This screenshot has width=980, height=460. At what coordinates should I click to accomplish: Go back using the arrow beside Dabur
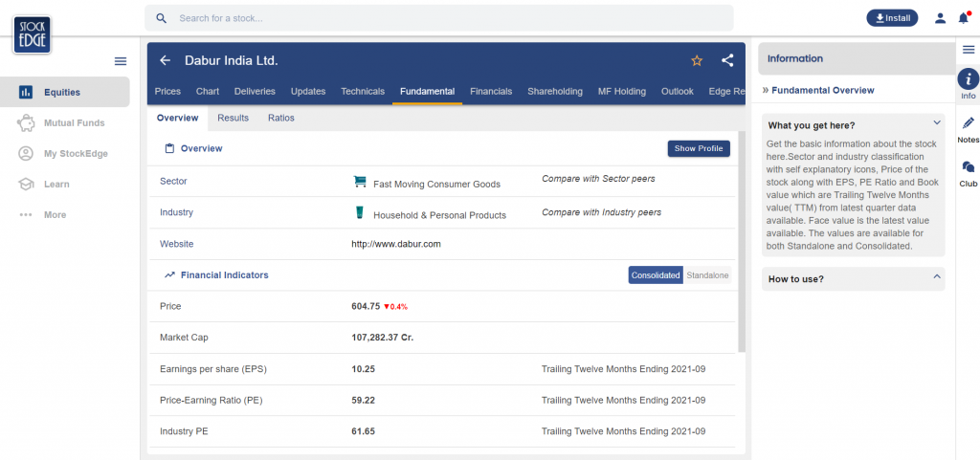point(165,60)
